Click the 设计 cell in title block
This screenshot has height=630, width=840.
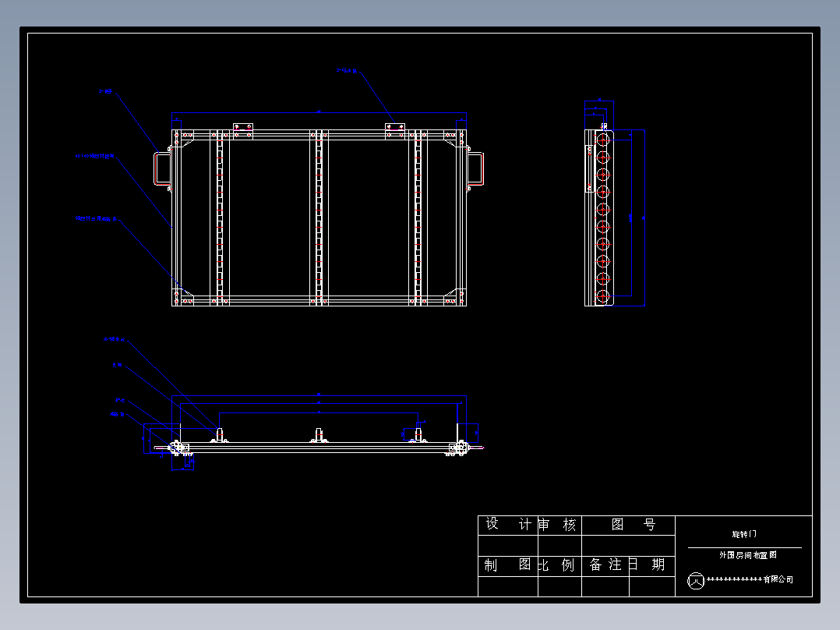click(508, 525)
